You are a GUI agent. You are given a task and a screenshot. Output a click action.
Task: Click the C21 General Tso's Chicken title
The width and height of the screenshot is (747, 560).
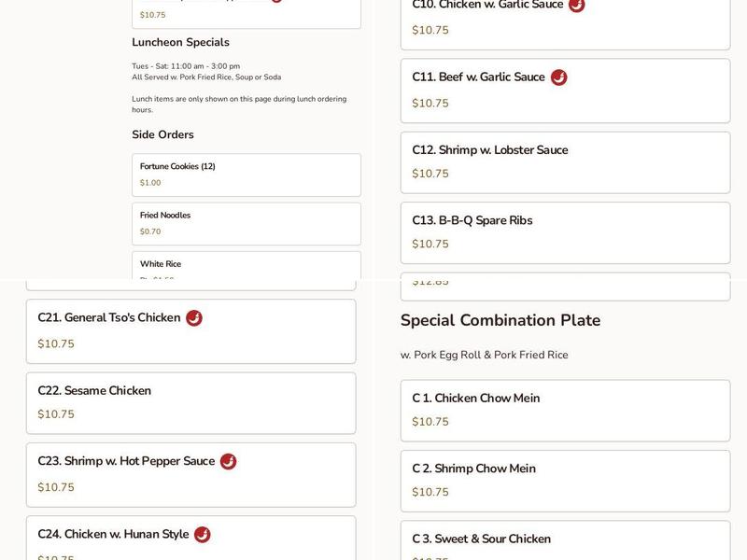click(x=108, y=317)
